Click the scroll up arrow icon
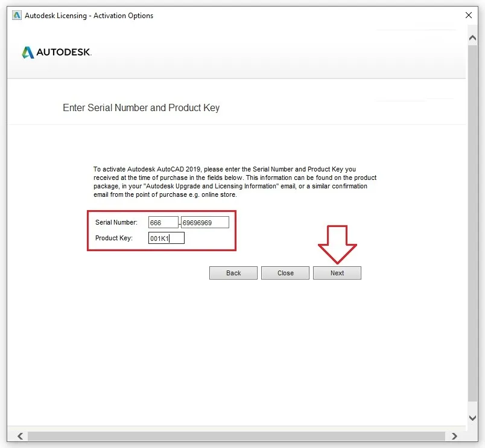Screen dimensions: 485x448 tap(472, 37)
